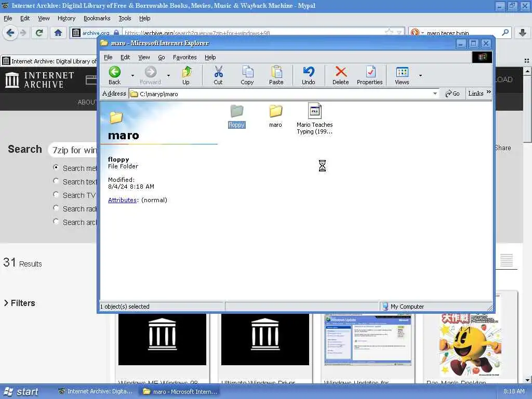Click the Windows start button
Viewport: 532px width, 399px height.
pos(21,392)
